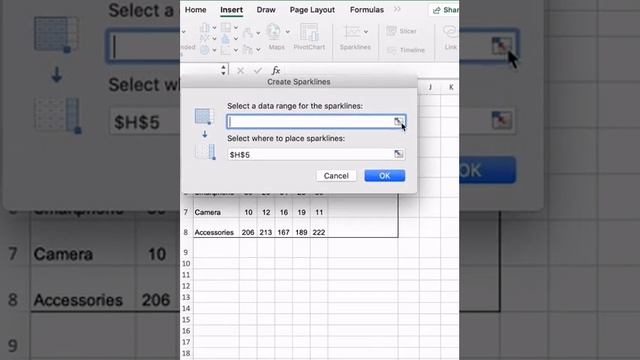Select the Insert ribbon tab
This screenshot has height=360, width=640.
click(231, 10)
